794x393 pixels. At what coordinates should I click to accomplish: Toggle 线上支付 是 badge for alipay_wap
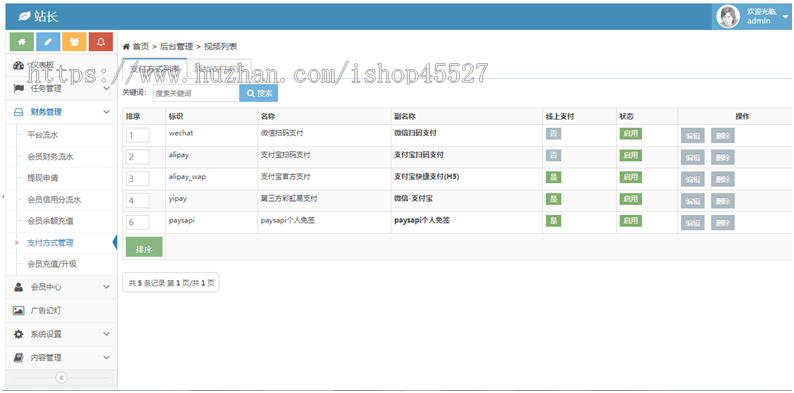coord(553,177)
